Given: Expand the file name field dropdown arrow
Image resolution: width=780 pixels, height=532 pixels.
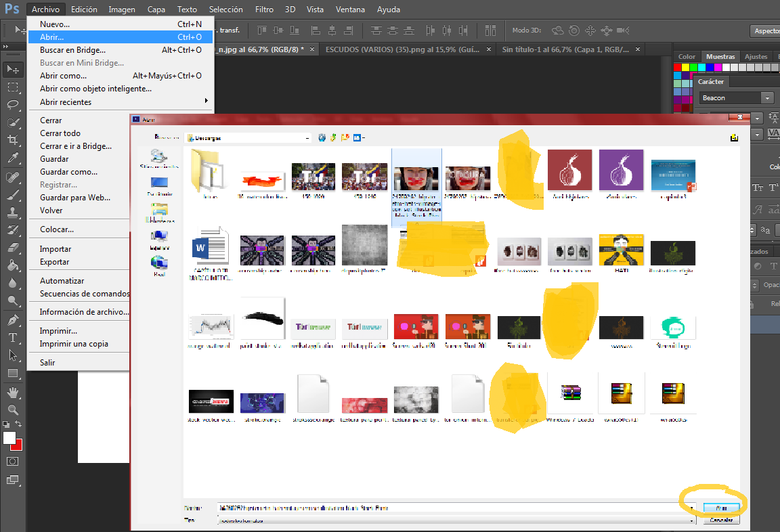Looking at the screenshot, I should pos(691,508).
